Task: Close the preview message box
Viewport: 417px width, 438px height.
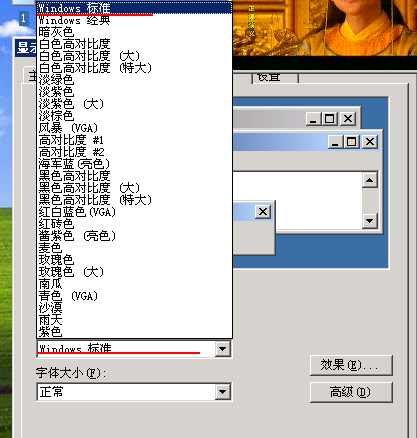Action: coord(263,212)
